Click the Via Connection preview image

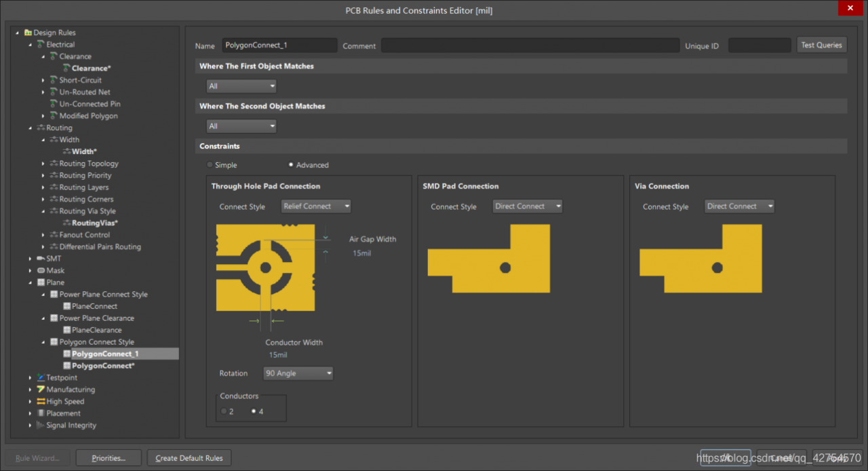coord(701,259)
